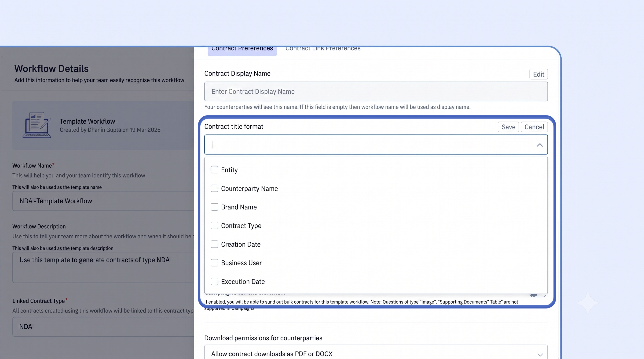Open the Download permissions dropdown chevron
The image size is (644, 359).
(x=540, y=355)
